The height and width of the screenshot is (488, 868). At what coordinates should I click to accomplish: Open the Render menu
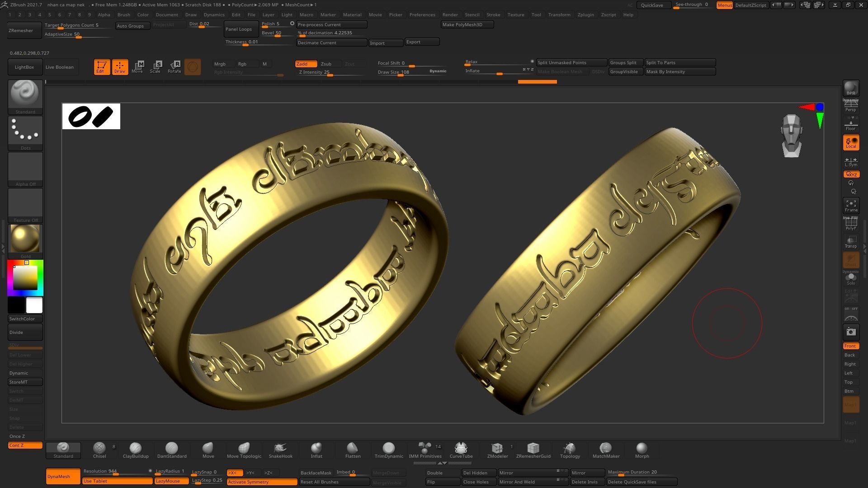[x=450, y=15]
